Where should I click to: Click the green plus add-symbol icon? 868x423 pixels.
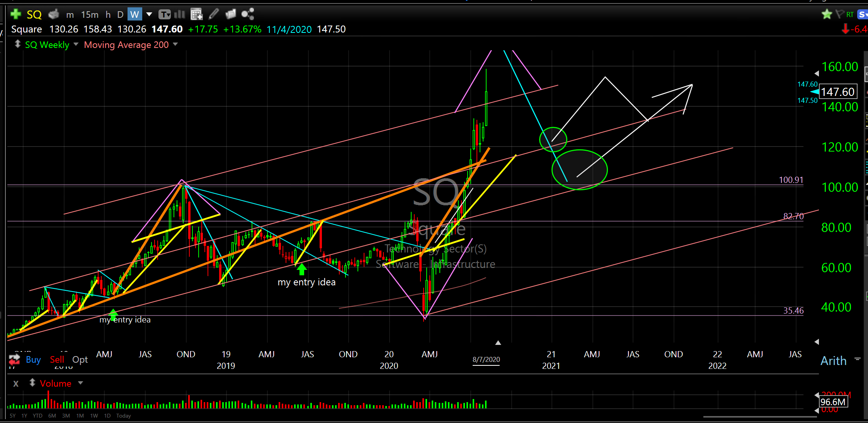15,14
